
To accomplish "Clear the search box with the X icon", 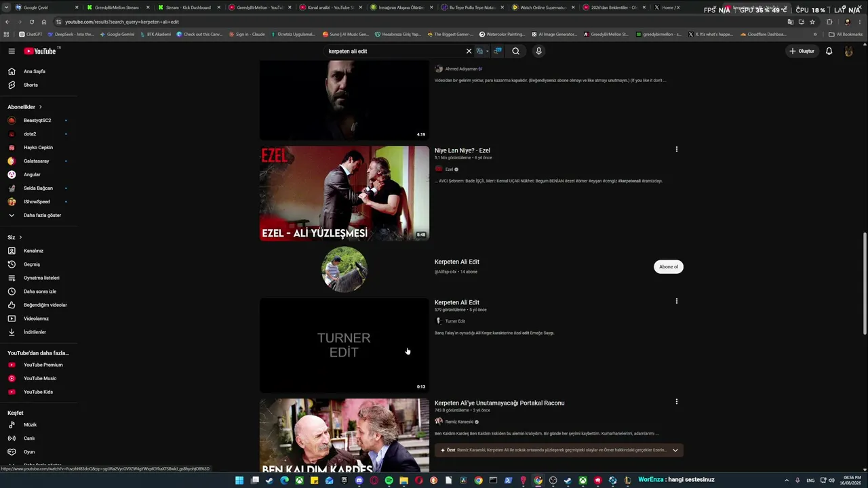I will coord(468,51).
